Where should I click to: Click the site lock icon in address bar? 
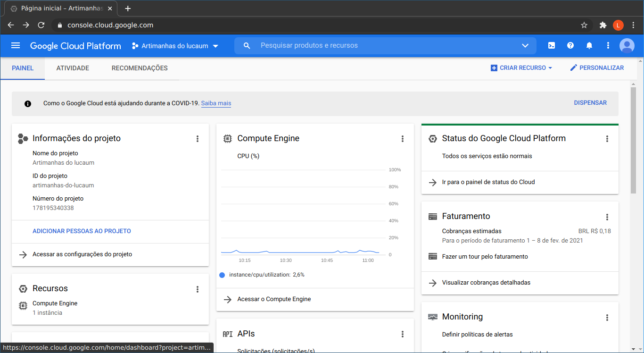pos(60,25)
